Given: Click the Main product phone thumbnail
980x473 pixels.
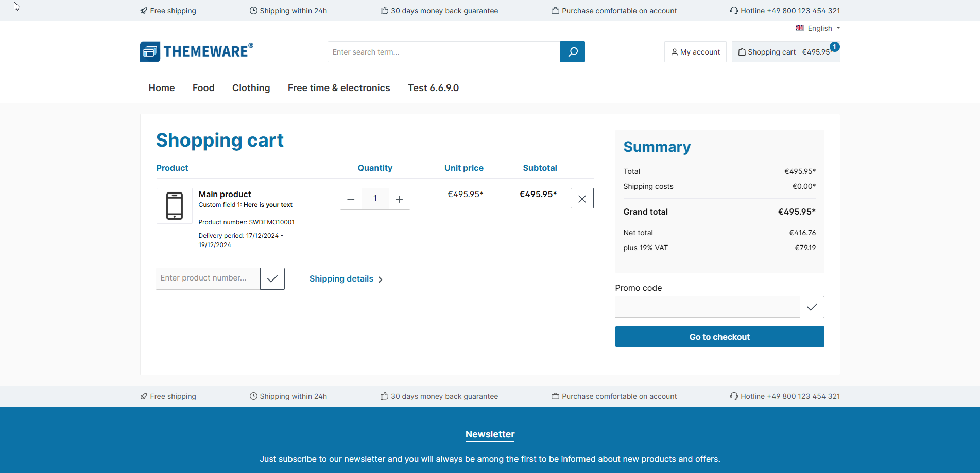Looking at the screenshot, I should 175,206.
